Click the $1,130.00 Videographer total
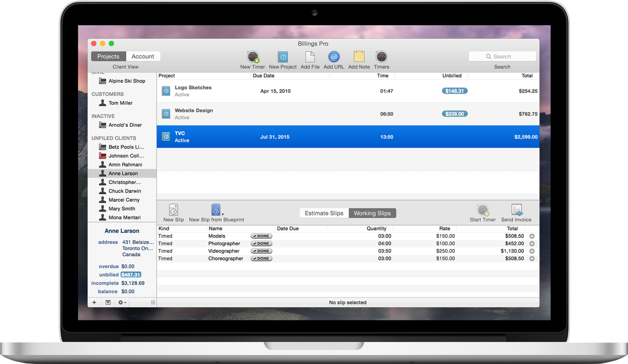This screenshot has height=364, width=628. [512, 251]
